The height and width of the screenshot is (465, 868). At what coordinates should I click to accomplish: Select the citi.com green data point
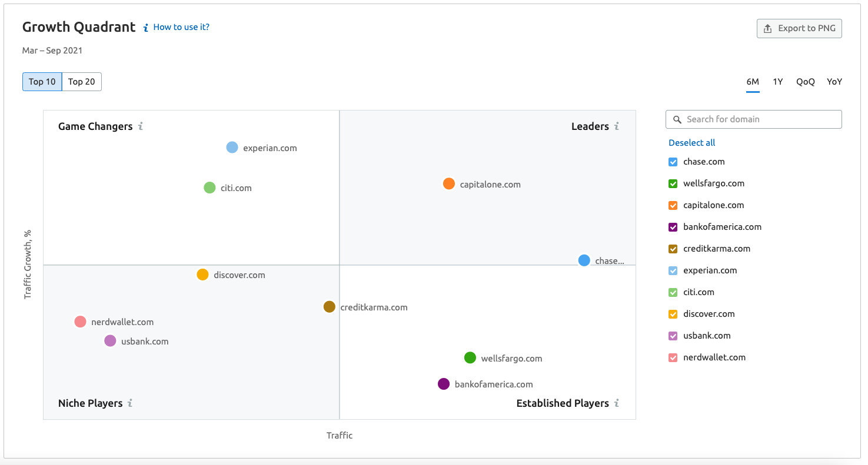coord(209,188)
